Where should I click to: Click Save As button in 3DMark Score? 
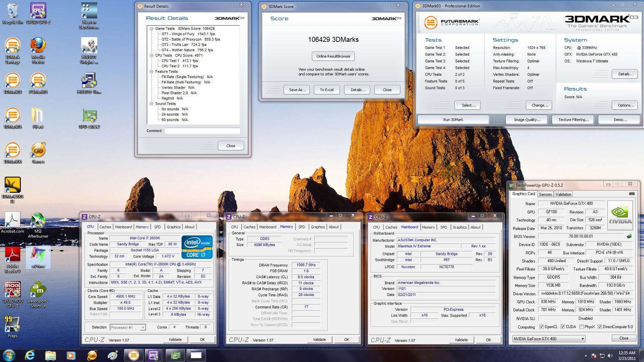pos(297,90)
